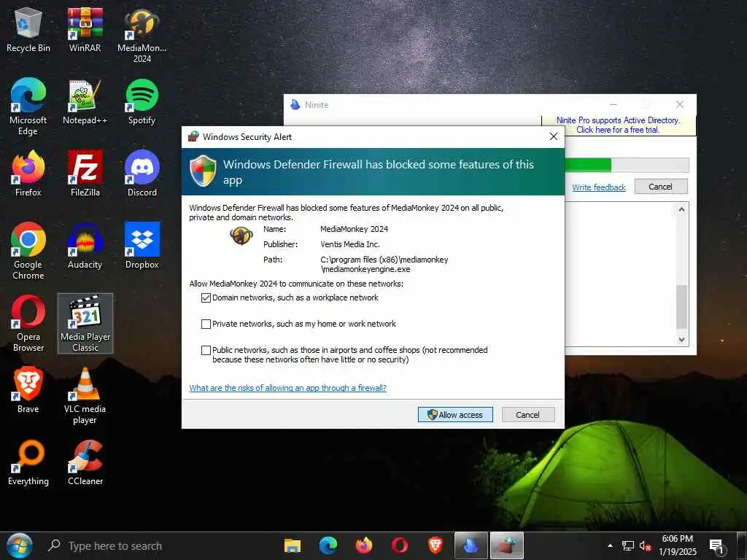Close the Windows Security Alert dialog

point(554,136)
